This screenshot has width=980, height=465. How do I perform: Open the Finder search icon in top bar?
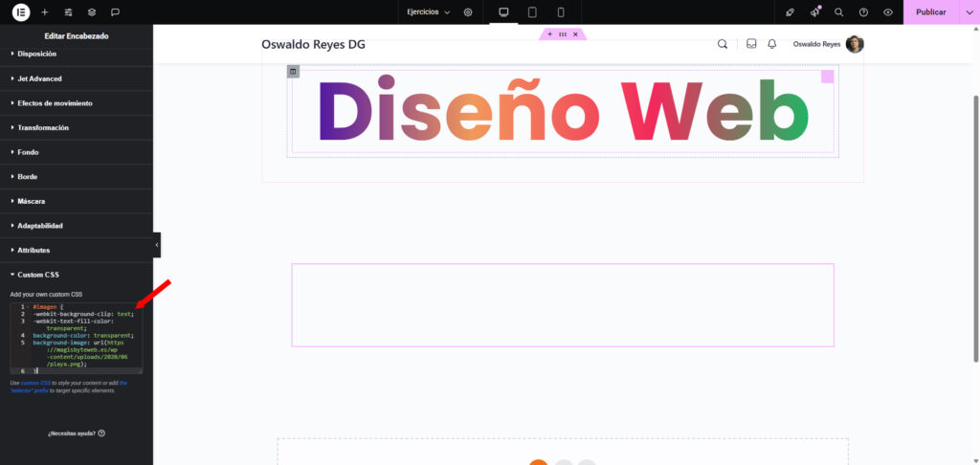pyautogui.click(x=838, y=12)
